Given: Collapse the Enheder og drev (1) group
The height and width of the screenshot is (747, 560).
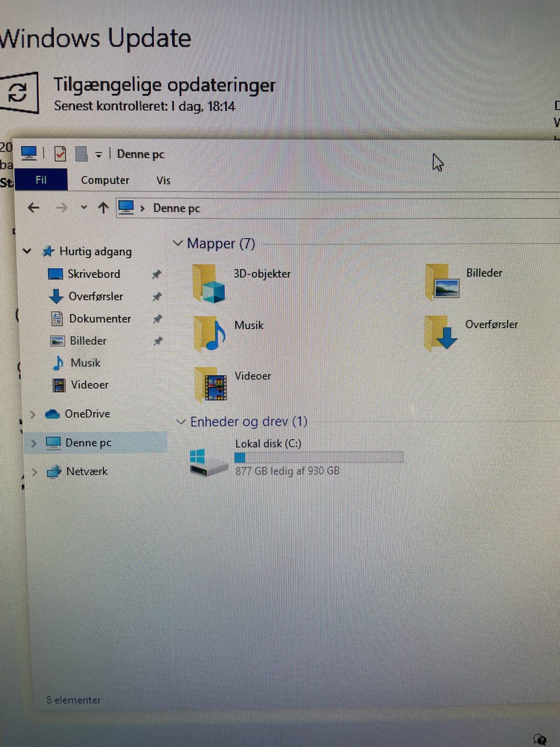Looking at the screenshot, I should [x=181, y=421].
